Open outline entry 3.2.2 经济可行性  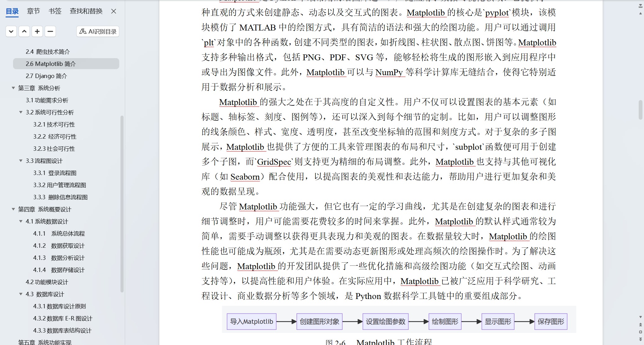[x=55, y=136]
